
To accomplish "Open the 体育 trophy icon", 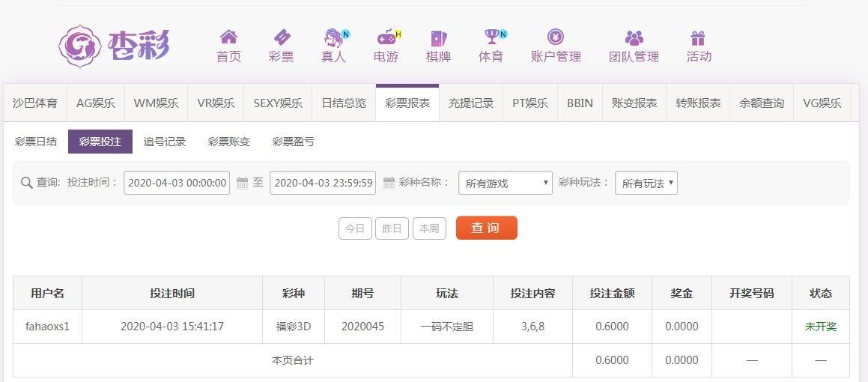I will click(x=491, y=37).
